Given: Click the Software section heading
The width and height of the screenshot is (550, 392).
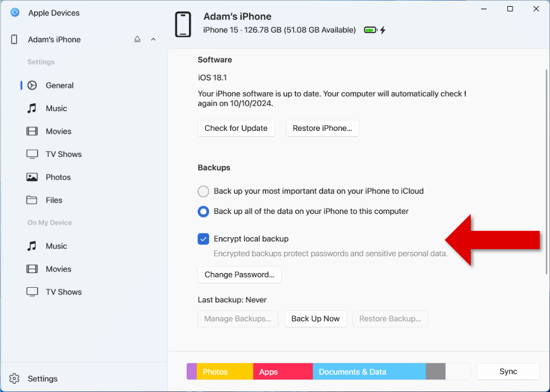Looking at the screenshot, I should pos(214,60).
